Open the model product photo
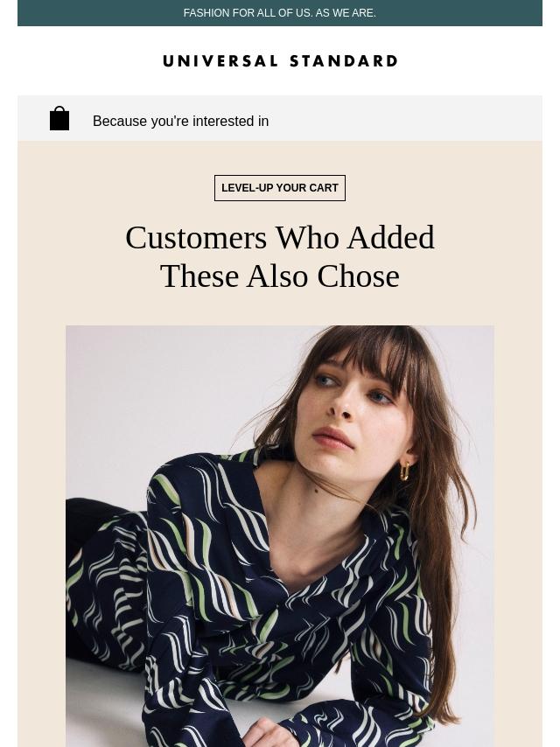The width and height of the screenshot is (560, 747). click(x=280, y=535)
